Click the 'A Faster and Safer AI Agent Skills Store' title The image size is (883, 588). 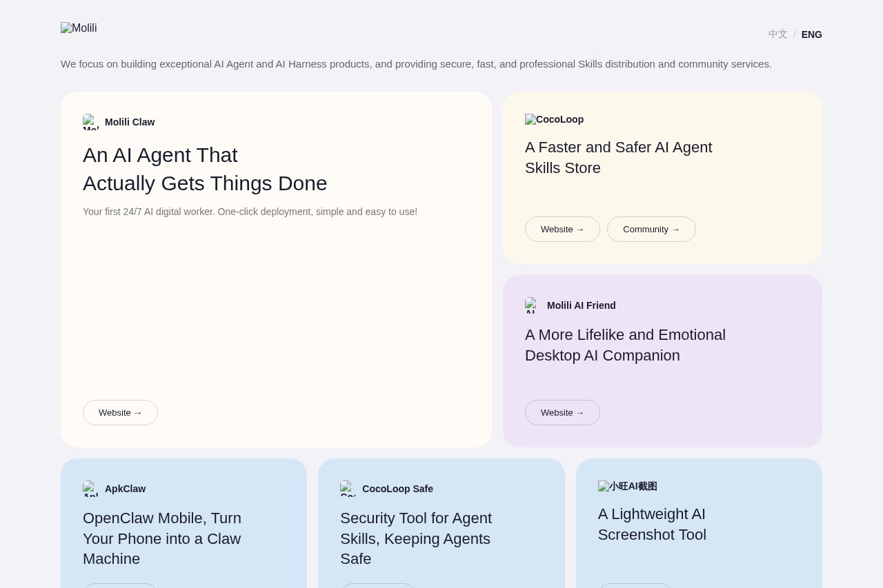pos(618,157)
